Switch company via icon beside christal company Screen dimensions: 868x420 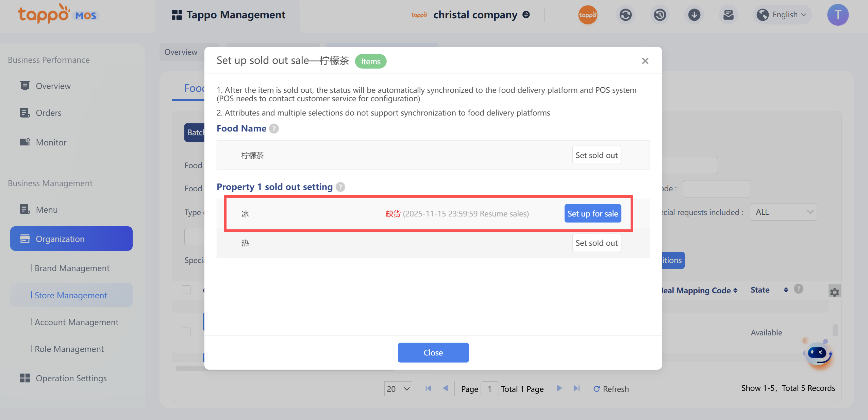click(526, 15)
